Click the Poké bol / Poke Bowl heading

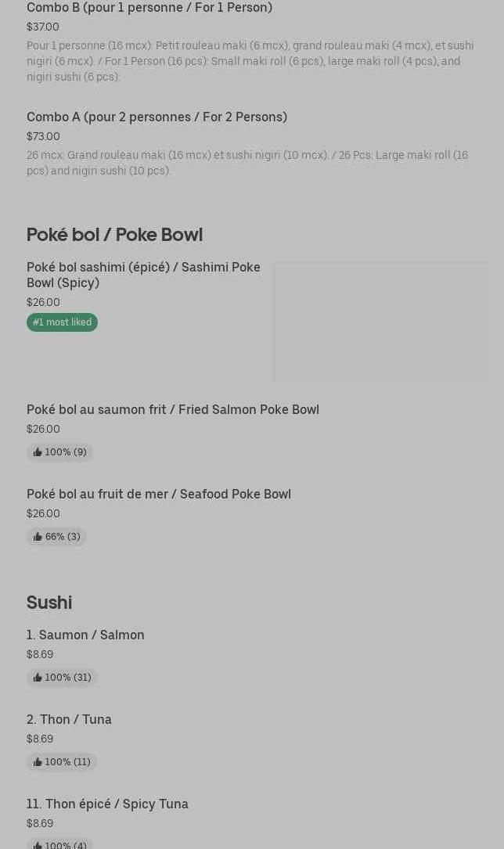[114, 235]
